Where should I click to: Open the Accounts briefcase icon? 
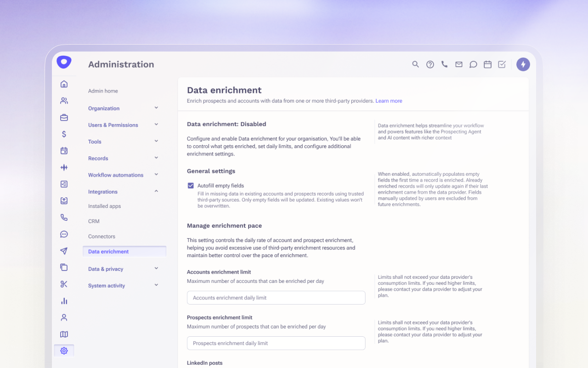pos(64,117)
